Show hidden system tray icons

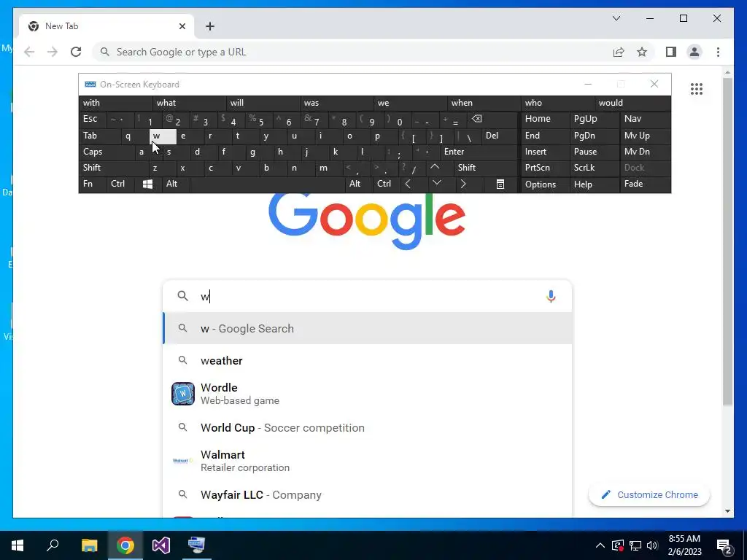point(600,545)
